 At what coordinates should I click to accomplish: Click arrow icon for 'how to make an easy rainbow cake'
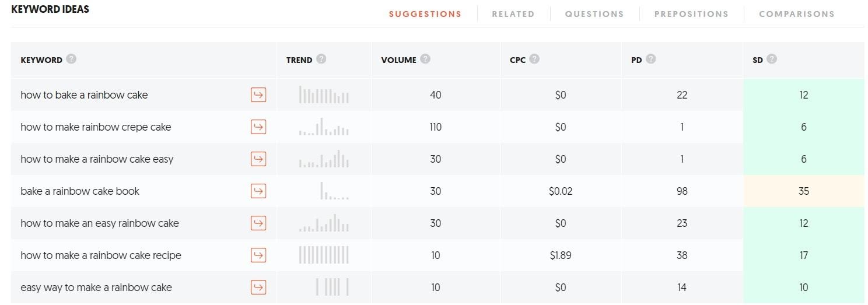(258, 223)
